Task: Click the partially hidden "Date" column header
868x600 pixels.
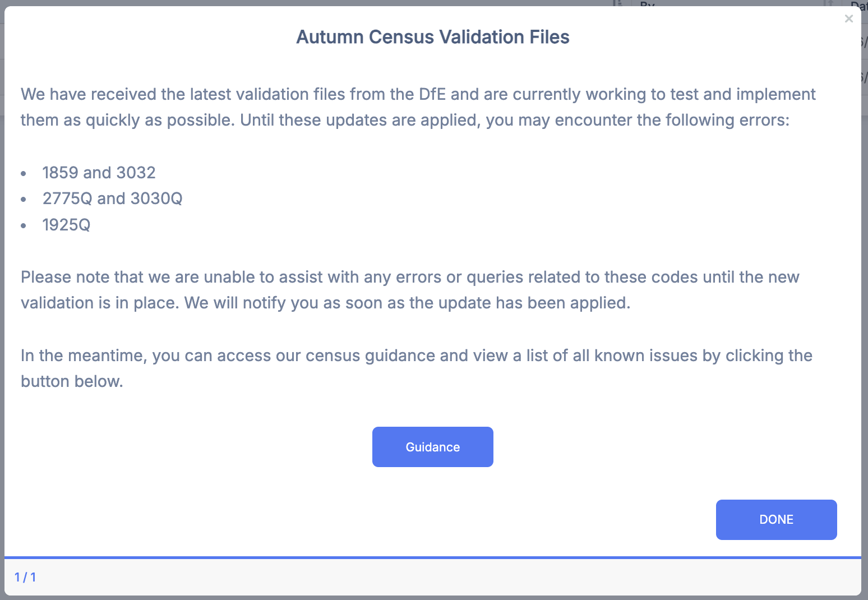Action: click(858, 4)
